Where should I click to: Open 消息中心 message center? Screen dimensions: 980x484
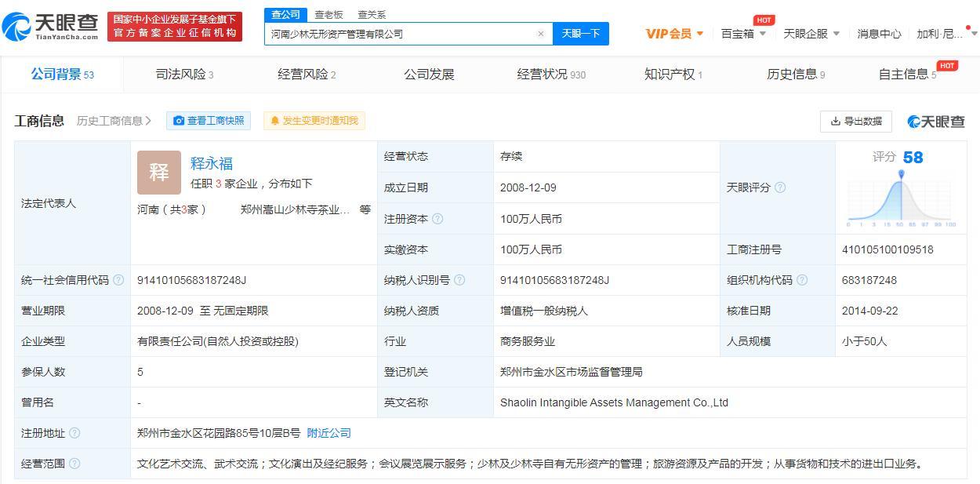point(879,34)
